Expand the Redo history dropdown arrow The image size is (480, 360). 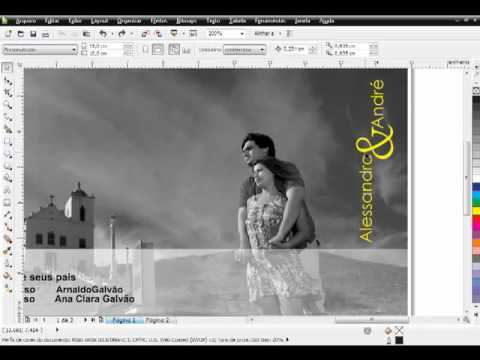point(131,34)
